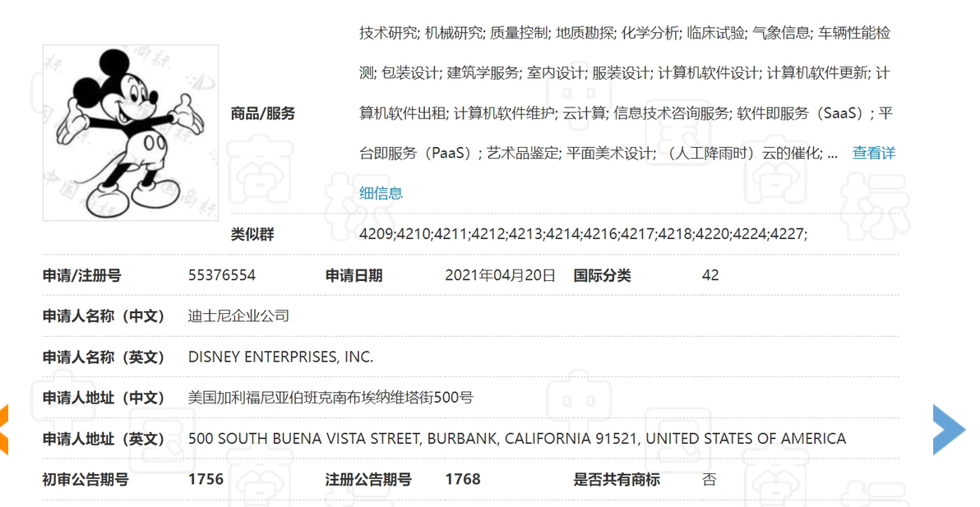Image resolution: width=980 pixels, height=507 pixels.
Task: Click the 是否共有商标 label
Action: (x=617, y=480)
